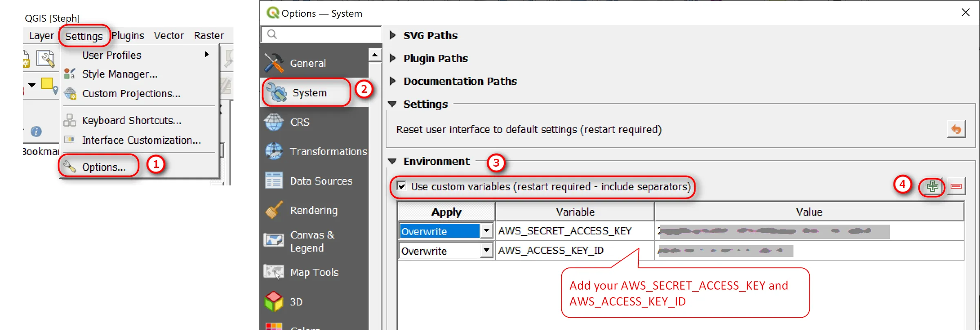Click the identify info icon in QGIS toolbar
Image resolution: width=980 pixels, height=330 pixels.
[36, 131]
